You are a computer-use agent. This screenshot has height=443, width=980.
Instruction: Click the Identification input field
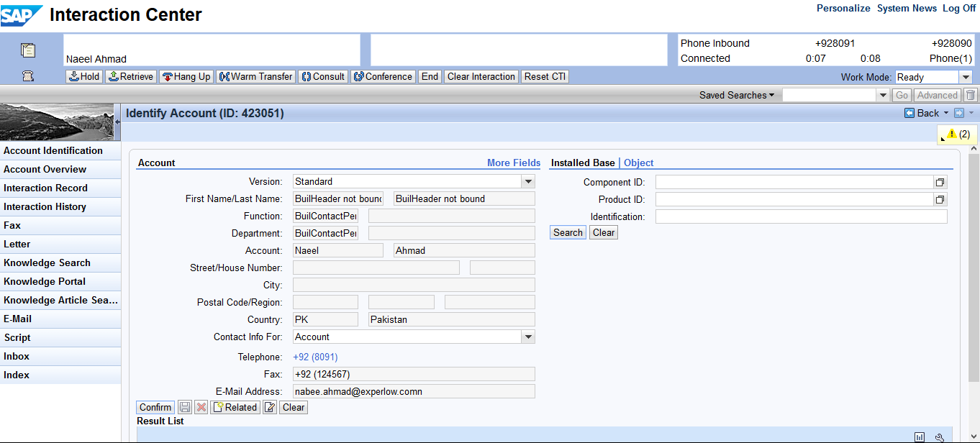pyautogui.click(x=801, y=216)
